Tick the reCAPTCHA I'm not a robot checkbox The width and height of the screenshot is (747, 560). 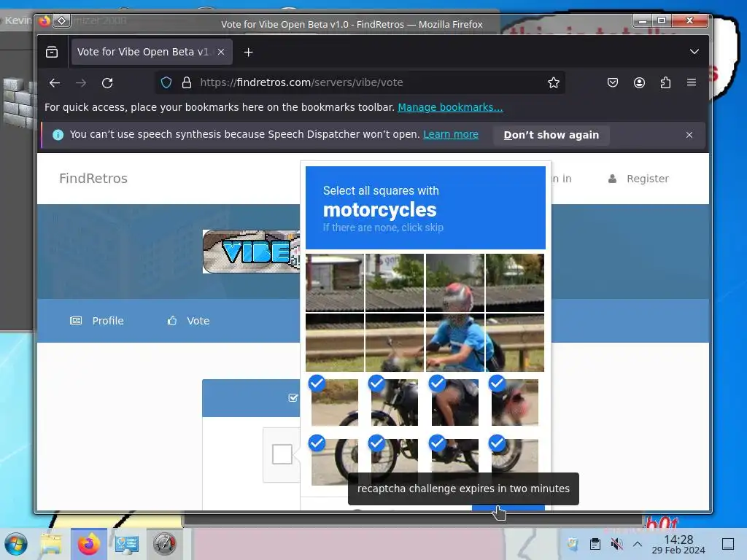pos(282,454)
